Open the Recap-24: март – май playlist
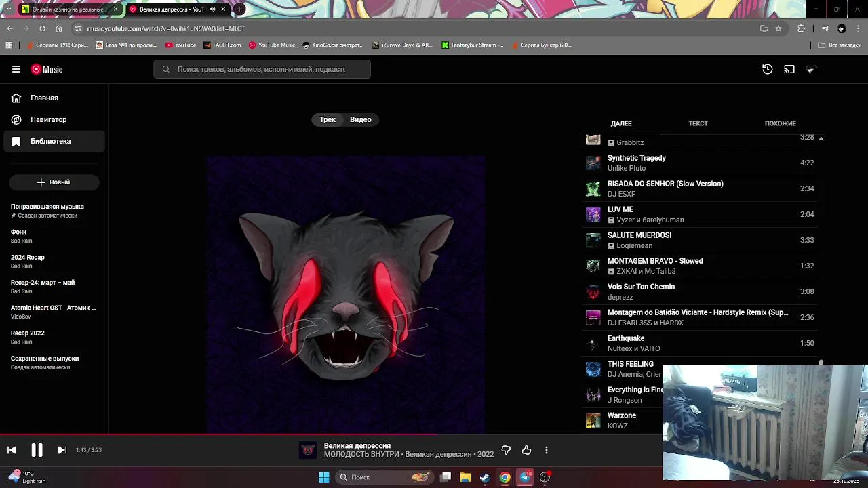868x488 pixels. 54,287
